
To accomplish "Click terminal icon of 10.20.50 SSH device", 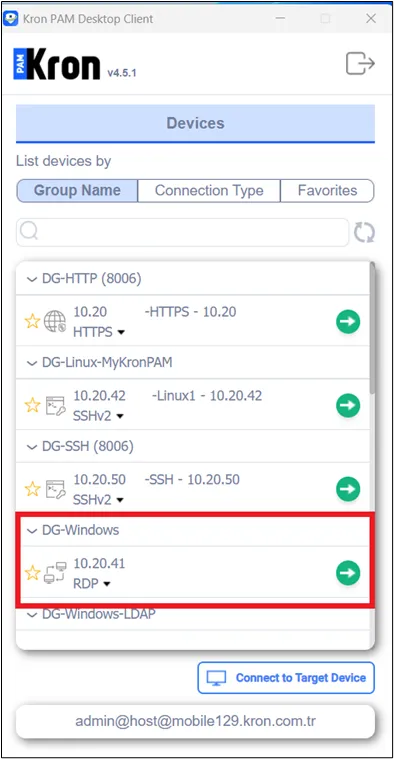I will 55,489.
